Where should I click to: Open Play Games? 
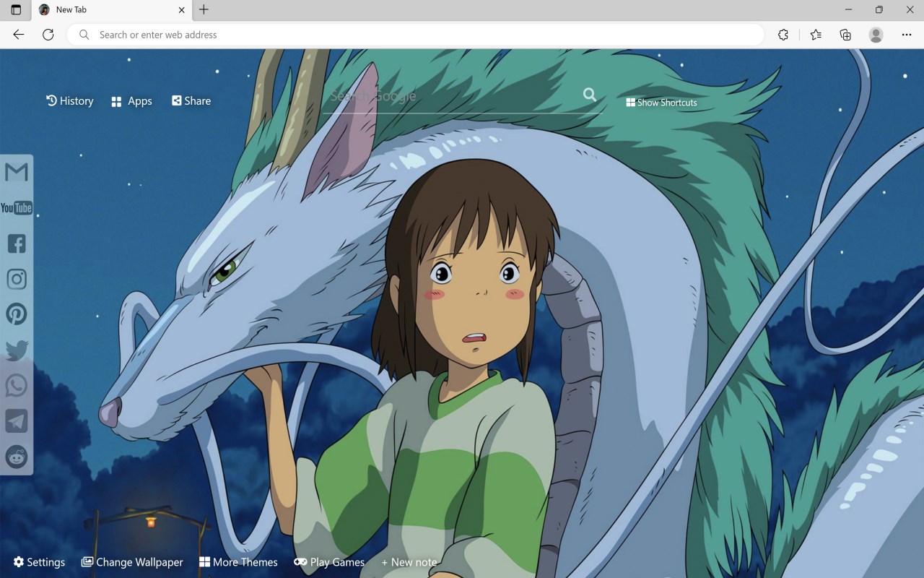coord(329,562)
